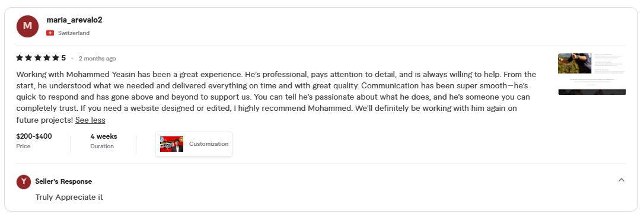Image resolution: width=644 pixels, height=217 pixels.
Task: Click the last star before the number 5
Action: [x=56, y=58]
